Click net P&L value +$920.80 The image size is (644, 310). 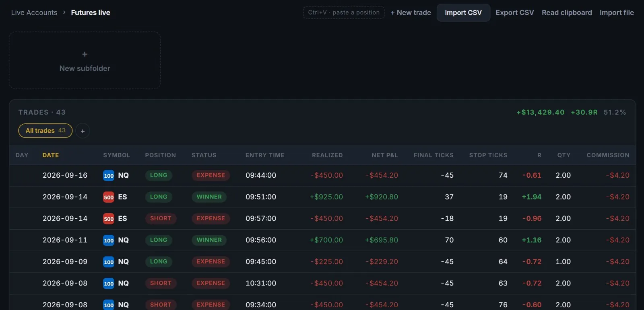click(x=382, y=197)
